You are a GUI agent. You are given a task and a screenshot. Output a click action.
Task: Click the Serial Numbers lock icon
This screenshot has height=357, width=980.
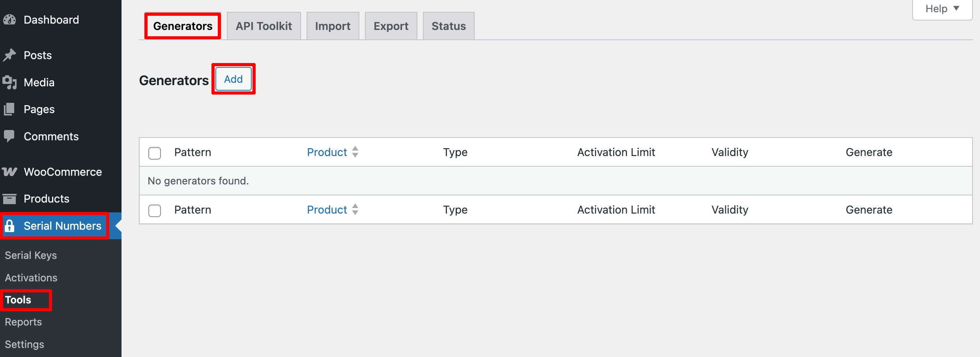(x=9, y=226)
